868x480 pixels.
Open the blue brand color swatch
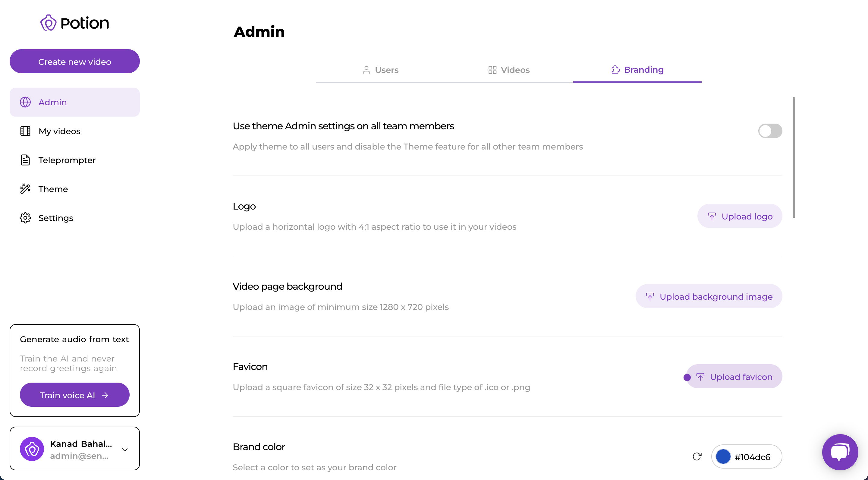(x=723, y=457)
